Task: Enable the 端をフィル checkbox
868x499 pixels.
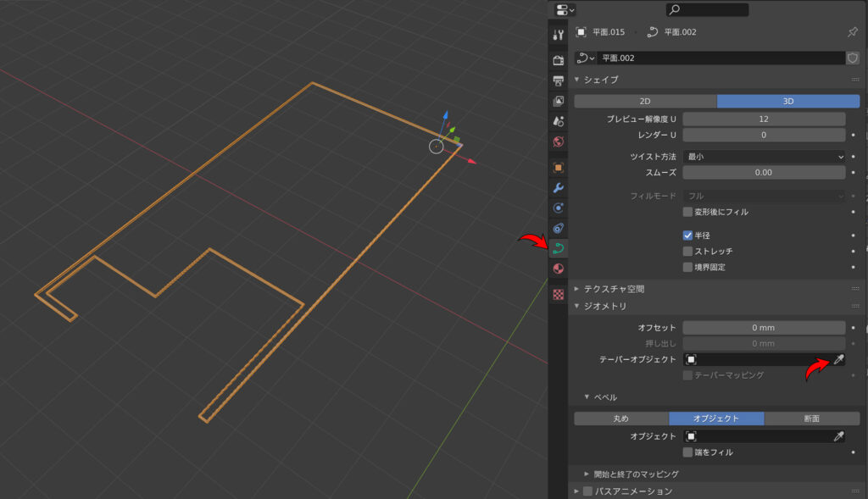Action: click(x=687, y=452)
